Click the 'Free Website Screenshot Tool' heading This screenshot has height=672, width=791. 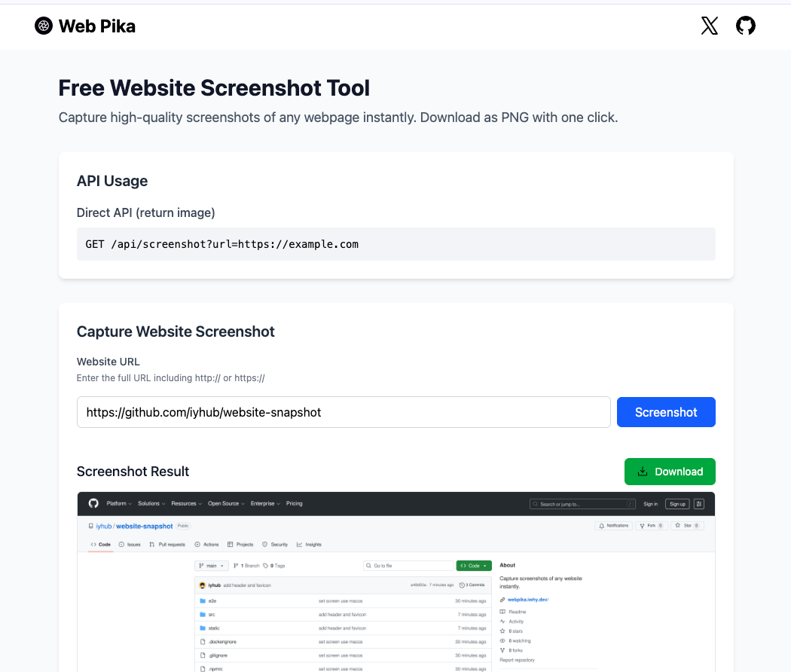214,88
